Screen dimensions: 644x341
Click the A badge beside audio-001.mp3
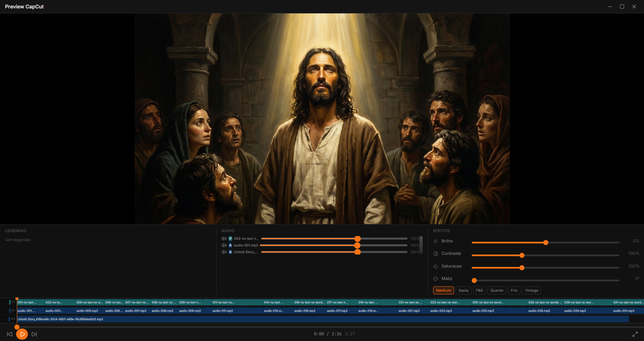(230, 245)
